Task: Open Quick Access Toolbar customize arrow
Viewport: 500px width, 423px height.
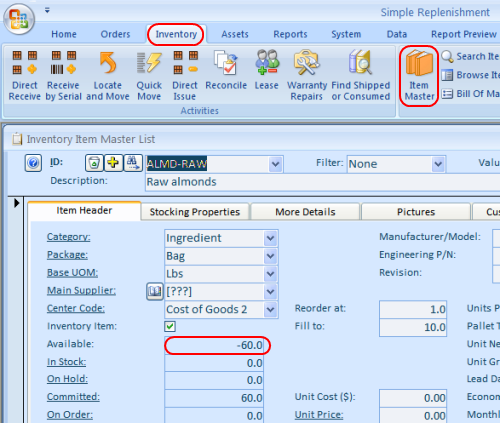Action: click(x=47, y=11)
